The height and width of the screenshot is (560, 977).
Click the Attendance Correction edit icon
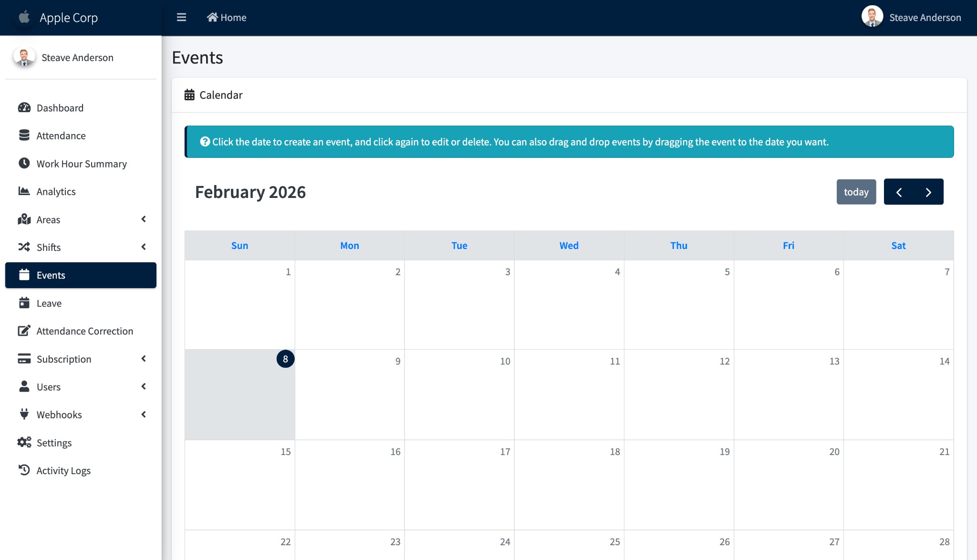(x=24, y=331)
